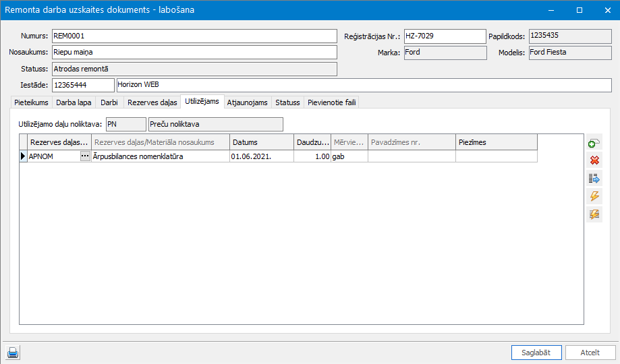Open the lookup ellipsis in the APNOM cell
The height and width of the screenshot is (364, 620).
click(85, 156)
